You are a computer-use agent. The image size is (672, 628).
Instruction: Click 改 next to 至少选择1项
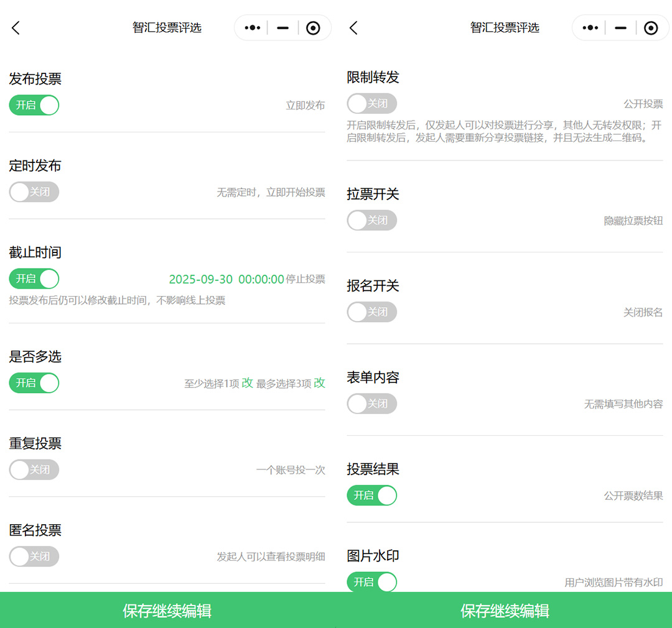248,383
